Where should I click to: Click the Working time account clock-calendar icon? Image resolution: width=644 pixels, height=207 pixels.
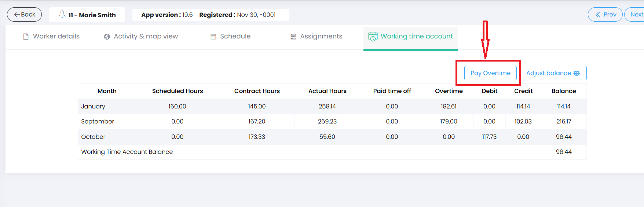[373, 37]
